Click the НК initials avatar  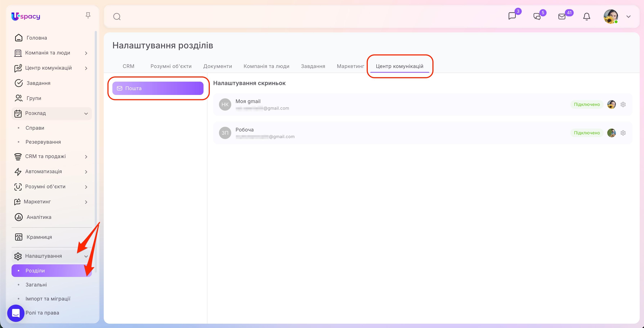225,104
